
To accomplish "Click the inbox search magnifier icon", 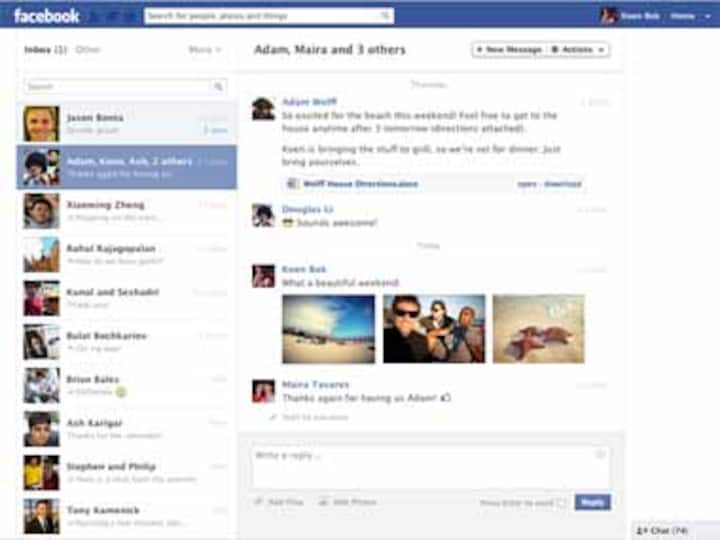I will click(x=218, y=87).
